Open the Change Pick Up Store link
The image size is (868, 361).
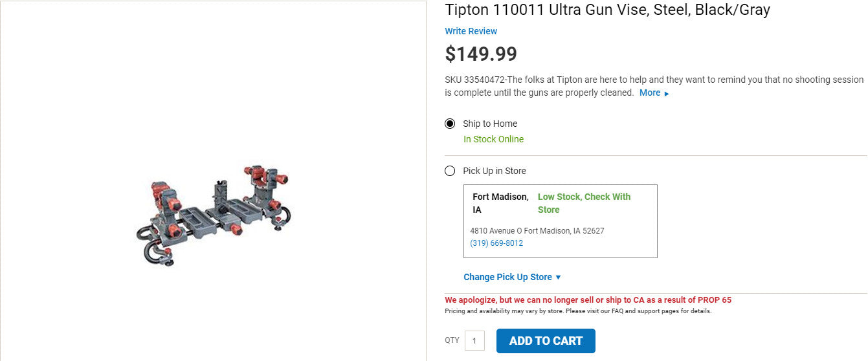click(507, 277)
